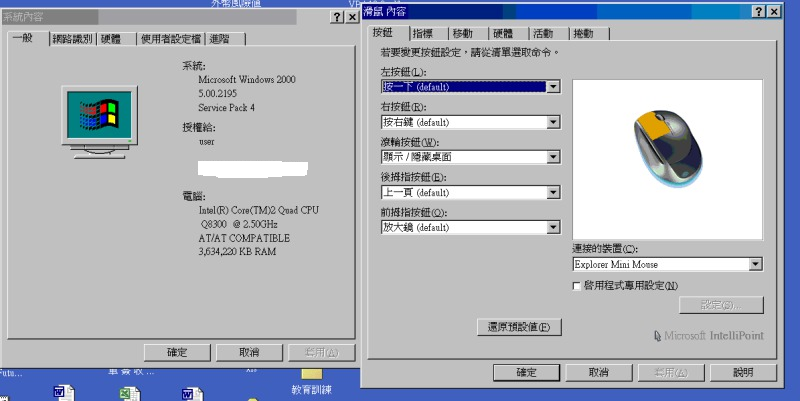The width and height of the screenshot is (800, 401).
Task: Click the 教育訓練 desktop folder icon
Action: coord(312,382)
